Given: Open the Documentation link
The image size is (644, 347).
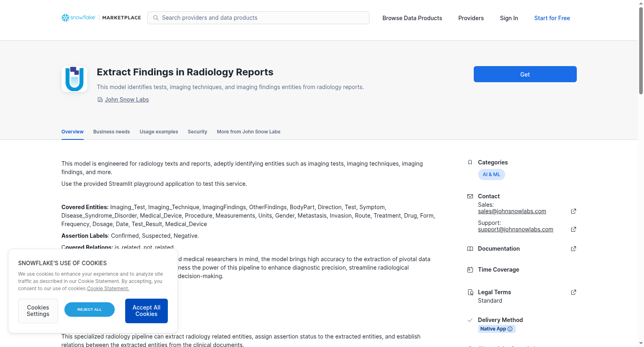Looking at the screenshot, I should click(x=499, y=249).
